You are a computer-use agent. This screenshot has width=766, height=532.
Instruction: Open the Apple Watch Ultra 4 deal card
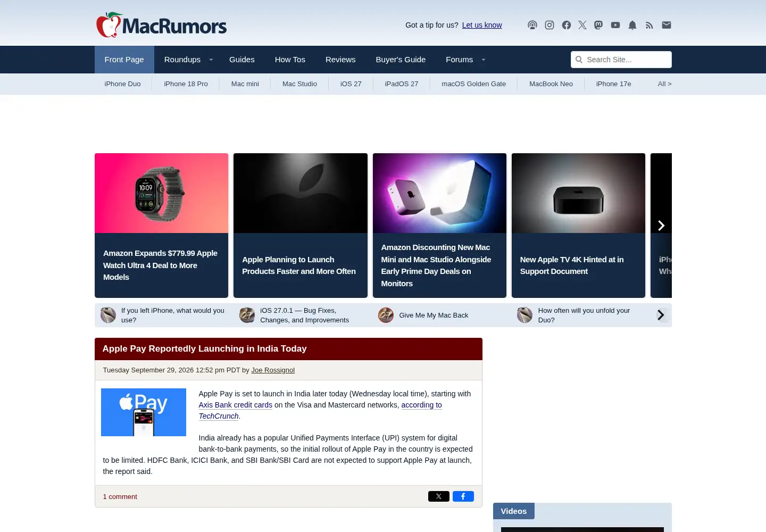pos(162,226)
